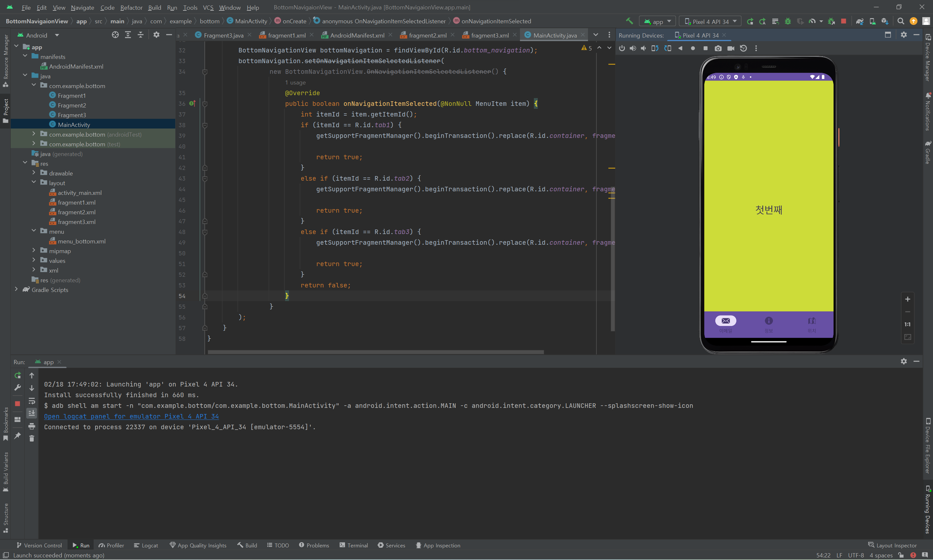Screen dimensions: 933x560
Task: Open logcat panel for emulator Pixel 4 link
Action: (131, 416)
